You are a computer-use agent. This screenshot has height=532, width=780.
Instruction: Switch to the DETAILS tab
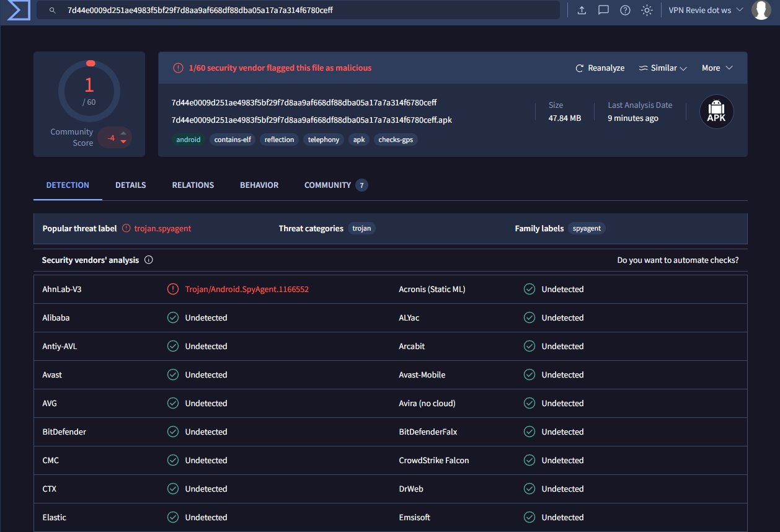[131, 185]
